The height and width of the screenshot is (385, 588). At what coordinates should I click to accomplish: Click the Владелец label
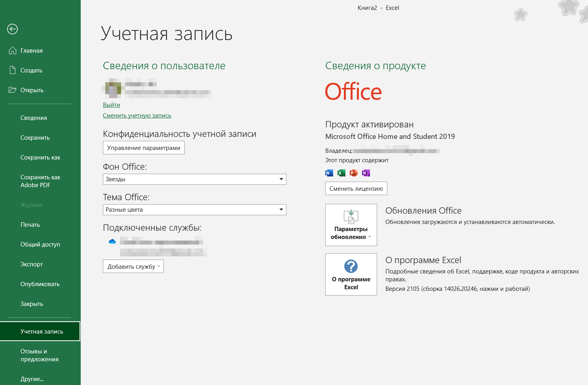click(339, 151)
